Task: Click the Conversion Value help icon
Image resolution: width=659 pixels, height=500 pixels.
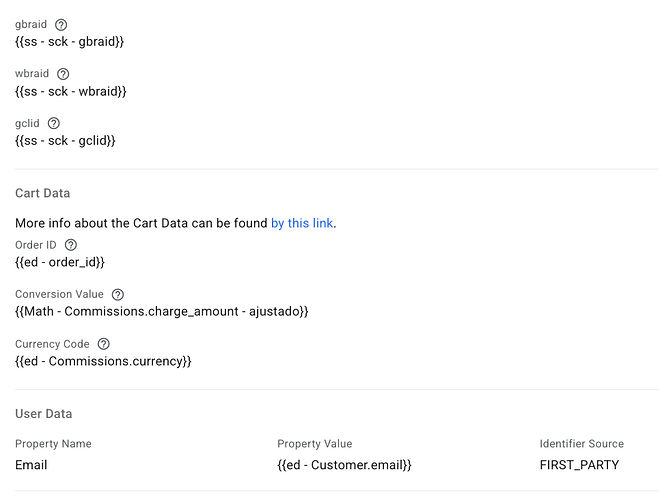Action: [x=118, y=295]
